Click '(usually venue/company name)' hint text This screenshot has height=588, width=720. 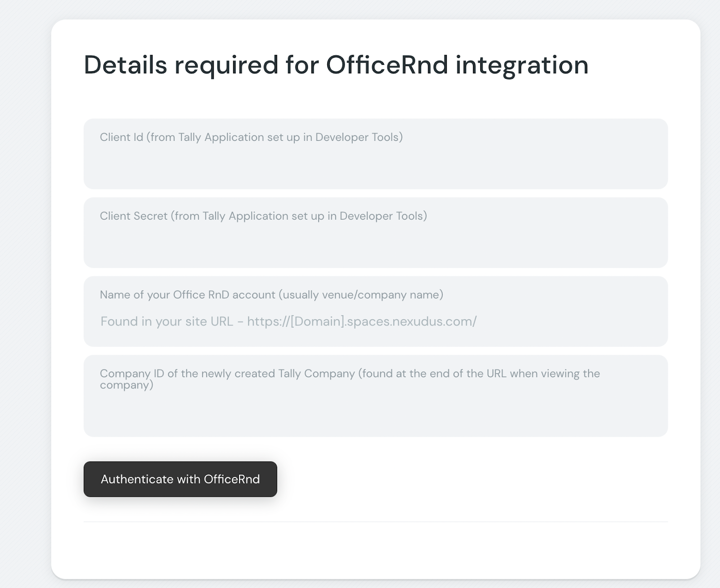pos(361,295)
